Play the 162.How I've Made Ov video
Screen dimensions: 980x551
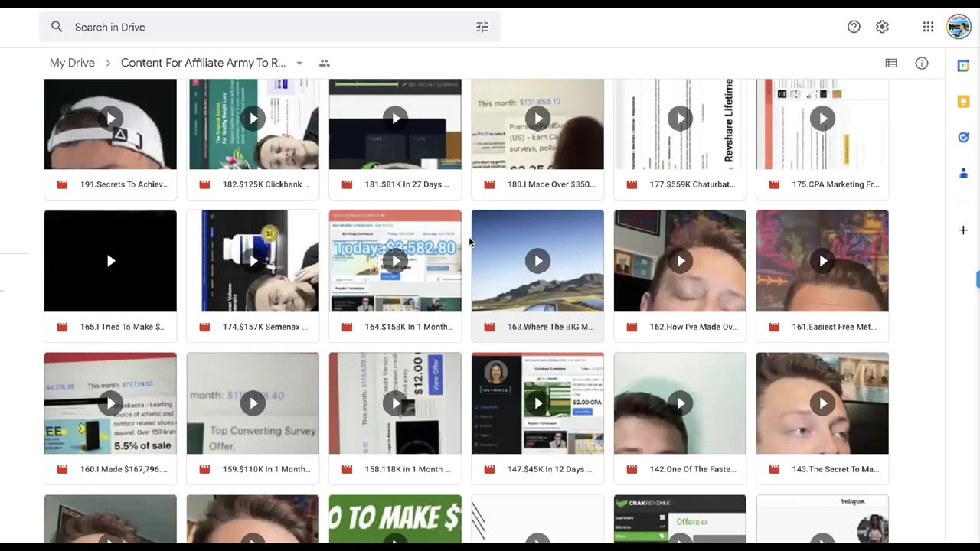point(680,261)
